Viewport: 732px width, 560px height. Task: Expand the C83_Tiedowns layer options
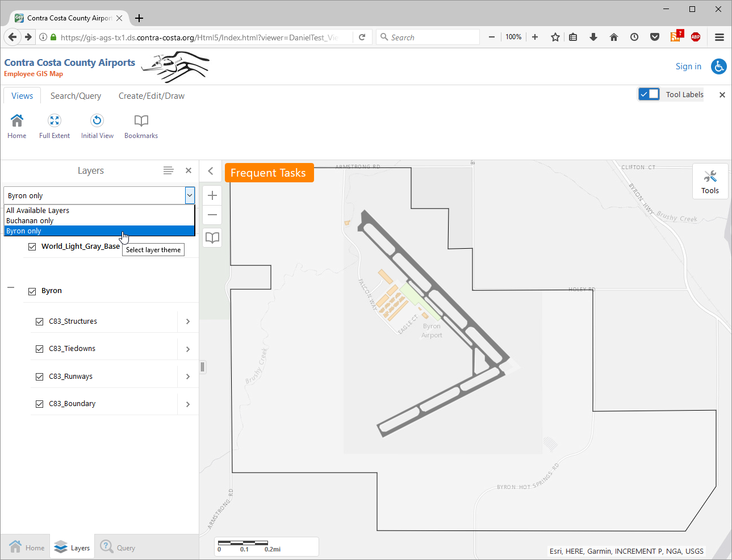[188, 349]
